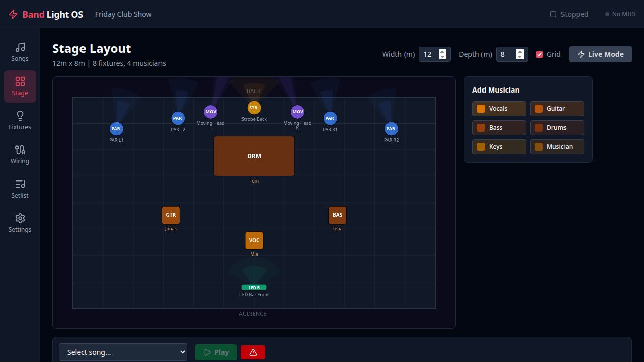Select the PAR R2 fixture

(391, 129)
